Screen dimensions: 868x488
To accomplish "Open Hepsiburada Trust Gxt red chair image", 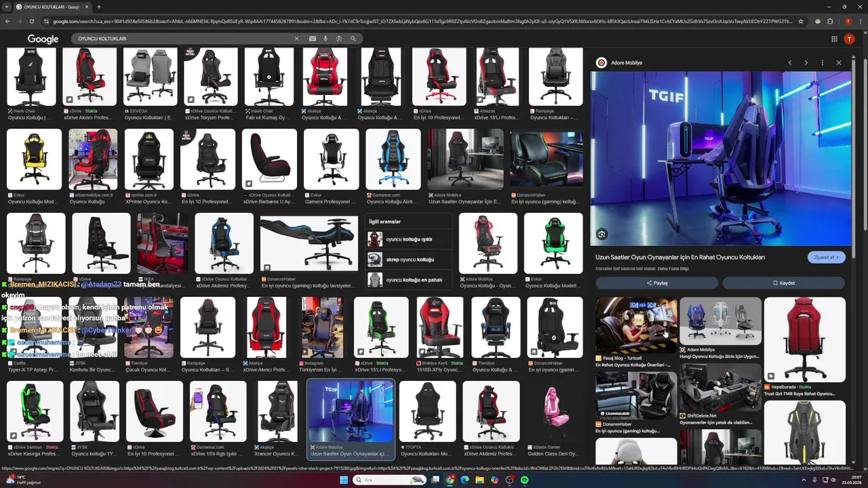I will pos(805,340).
